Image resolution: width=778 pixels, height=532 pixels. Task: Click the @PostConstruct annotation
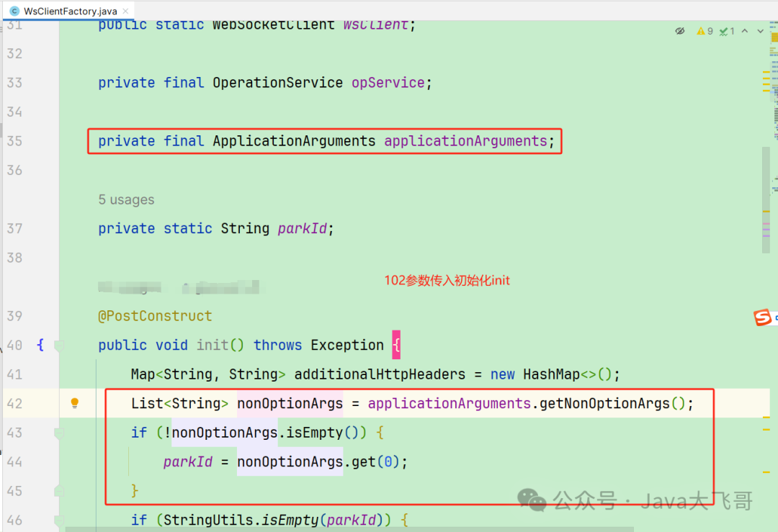pos(155,316)
